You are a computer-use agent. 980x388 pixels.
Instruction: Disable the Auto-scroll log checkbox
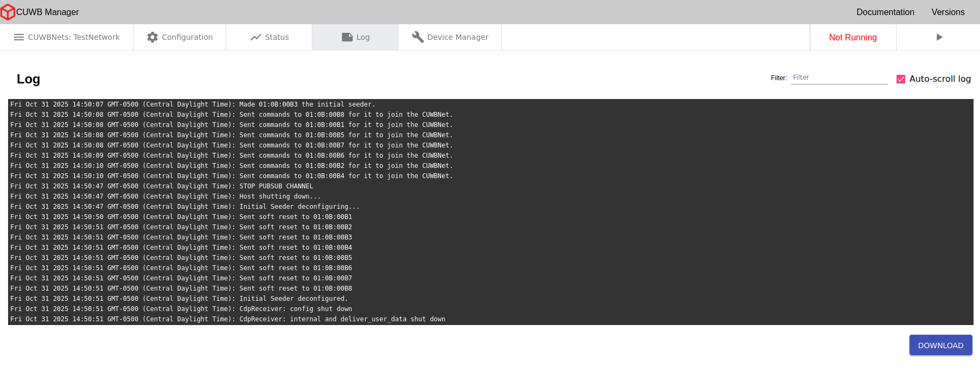(x=901, y=79)
